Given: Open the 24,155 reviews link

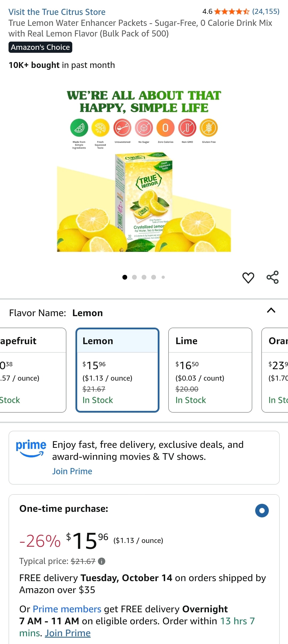Looking at the screenshot, I should 266,11.
